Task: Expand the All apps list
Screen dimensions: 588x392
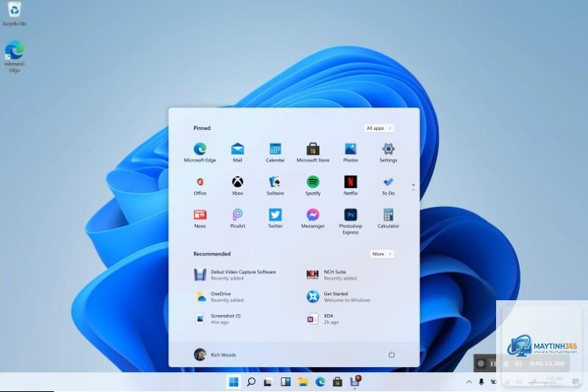Action: (x=379, y=128)
